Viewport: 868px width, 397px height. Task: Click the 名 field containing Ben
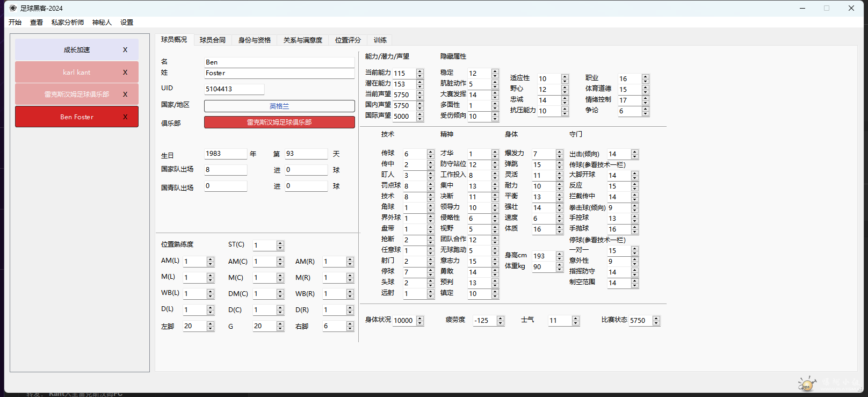tap(279, 62)
